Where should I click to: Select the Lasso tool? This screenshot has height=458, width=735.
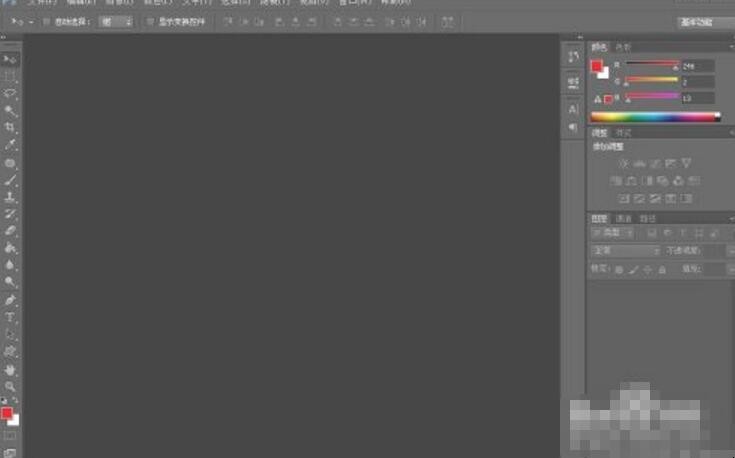pyautogui.click(x=10, y=93)
